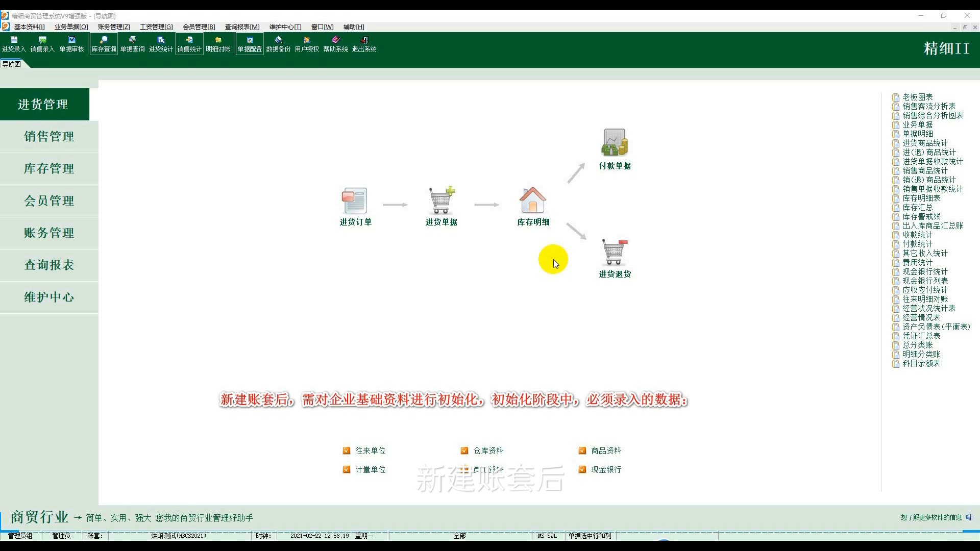The image size is (980, 551).
Task: Open the 老板图表 report
Action: click(x=913, y=97)
